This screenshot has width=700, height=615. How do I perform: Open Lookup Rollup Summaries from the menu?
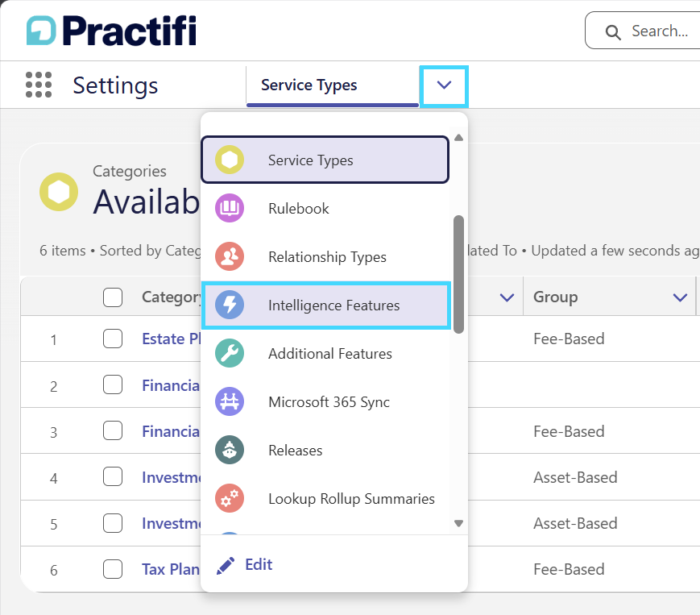325,499
